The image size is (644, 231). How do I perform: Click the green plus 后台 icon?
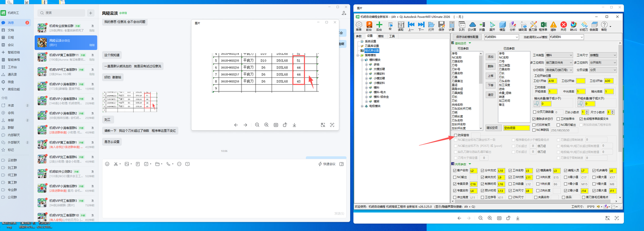[379, 25]
